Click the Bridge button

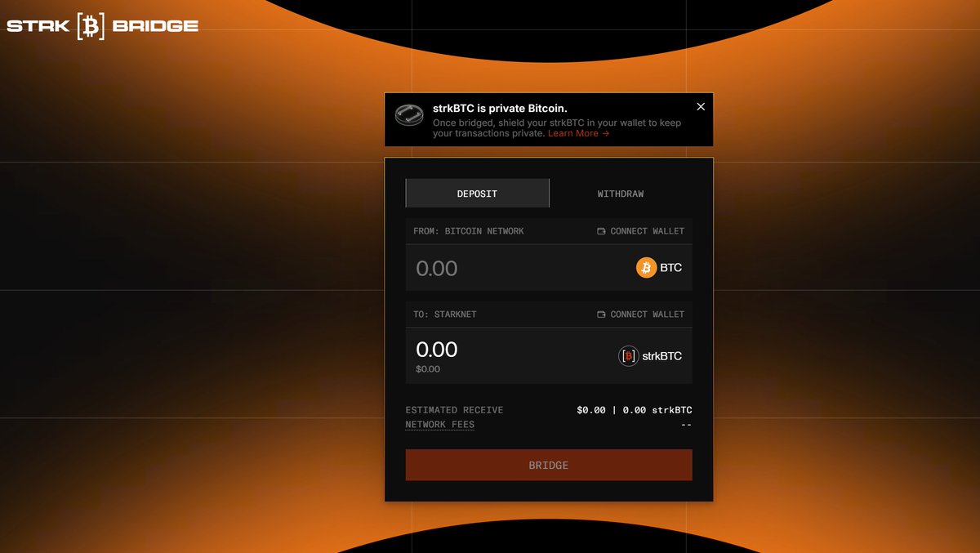point(549,465)
